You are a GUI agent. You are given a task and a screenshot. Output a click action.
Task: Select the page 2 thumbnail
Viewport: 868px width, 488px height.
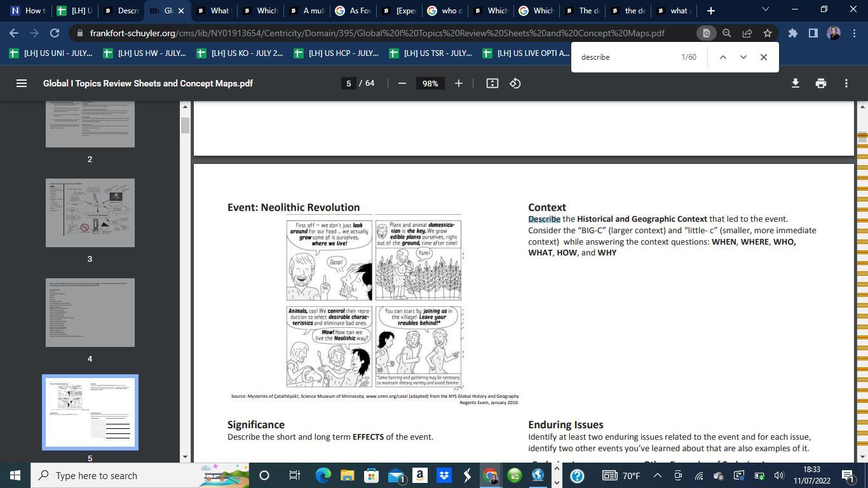click(x=90, y=125)
